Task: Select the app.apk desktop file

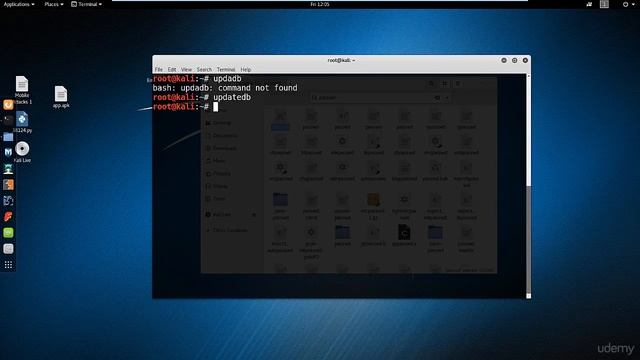Action: coord(61,97)
